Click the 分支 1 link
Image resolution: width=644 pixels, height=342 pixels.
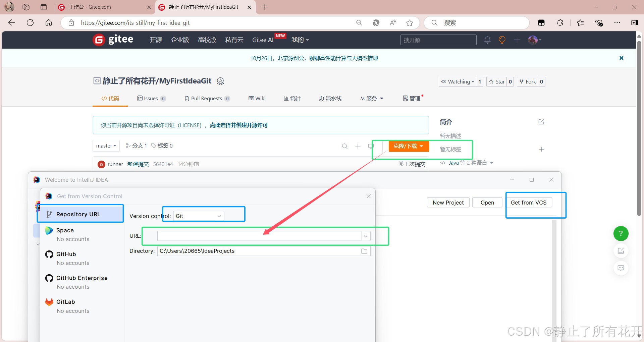pos(136,146)
